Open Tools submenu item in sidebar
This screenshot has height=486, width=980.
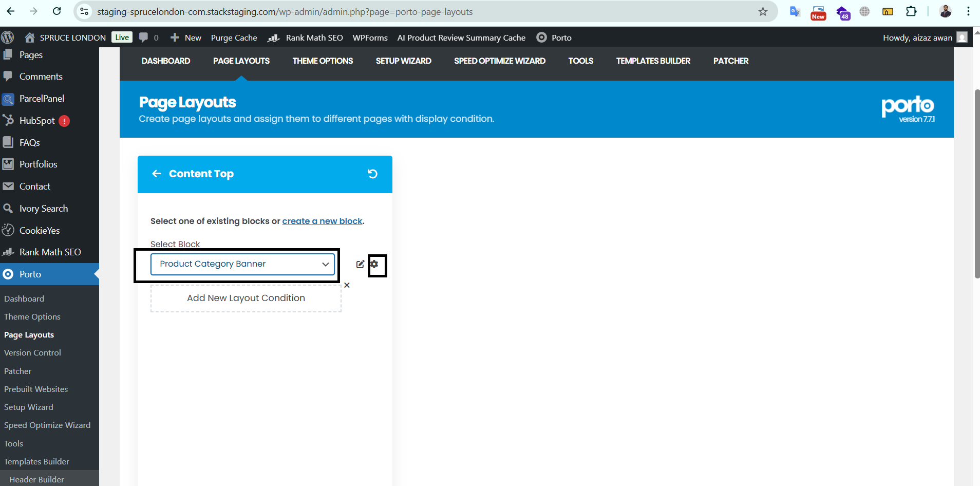click(x=14, y=444)
